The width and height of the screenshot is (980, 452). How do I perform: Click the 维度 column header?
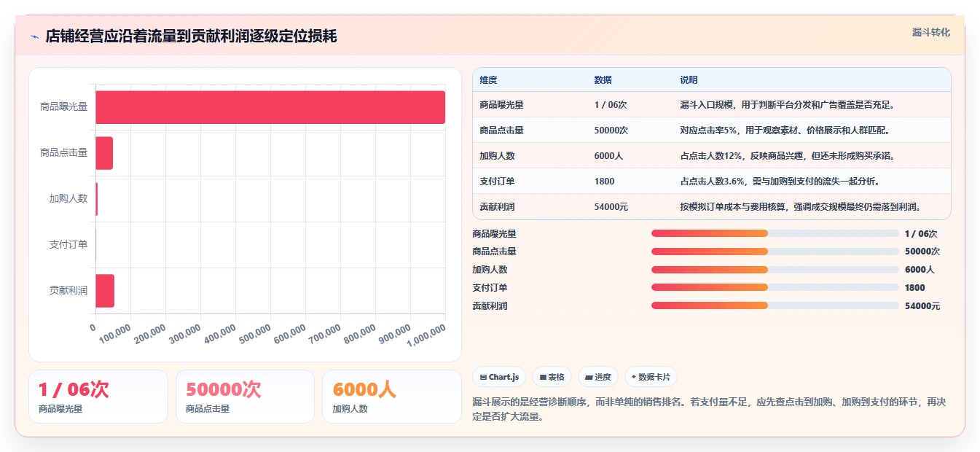(x=530, y=79)
